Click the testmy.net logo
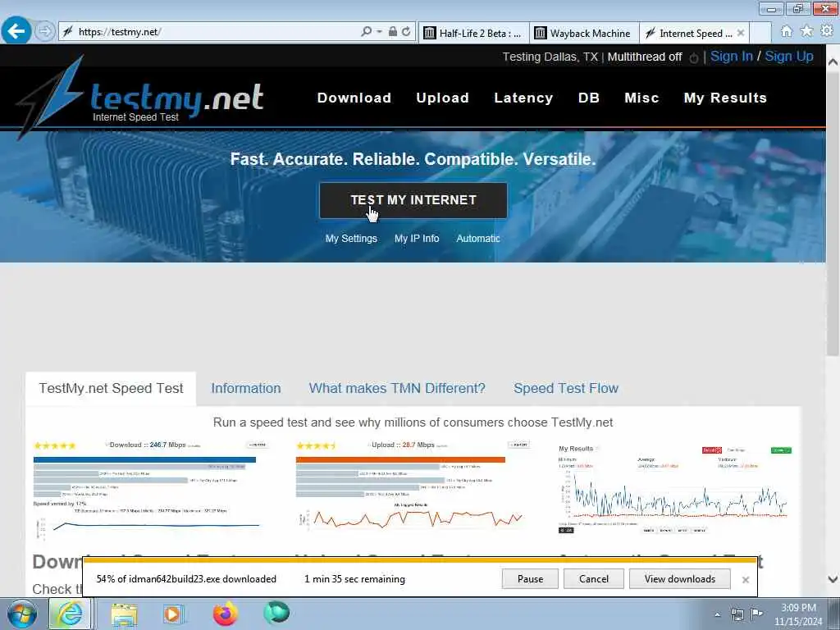 [142, 97]
